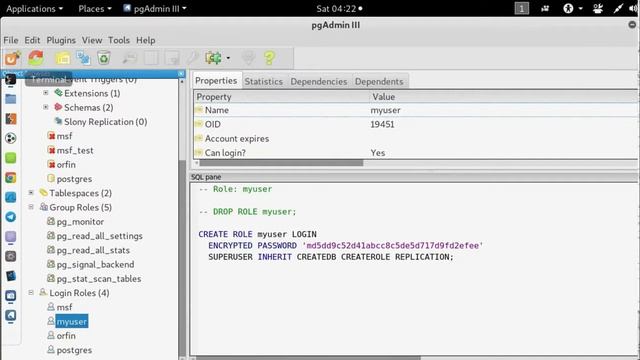640x360 pixels.
Task: Click the Account expires property row
Action: pos(416,138)
